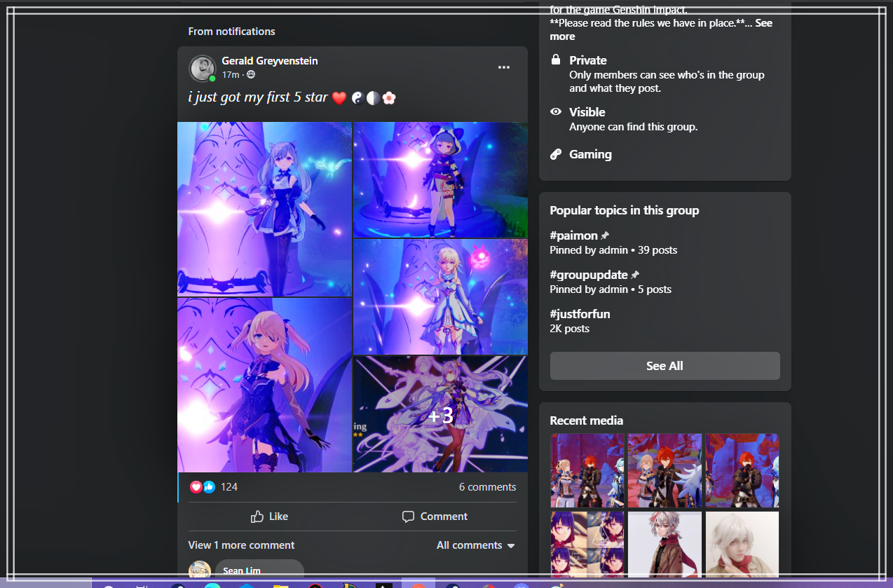Image resolution: width=893 pixels, height=588 pixels.
Task: Open the post options three-dot menu
Action: pyautogui.click(x=504, y=67)
